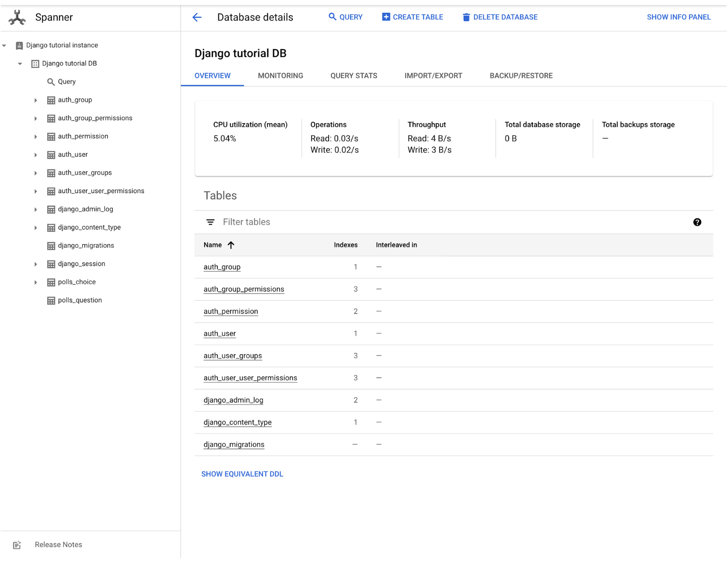728x583 pixels.
Task: Open the django_admin_log table link
Action: pyautogui.click(x=233, y=400)
